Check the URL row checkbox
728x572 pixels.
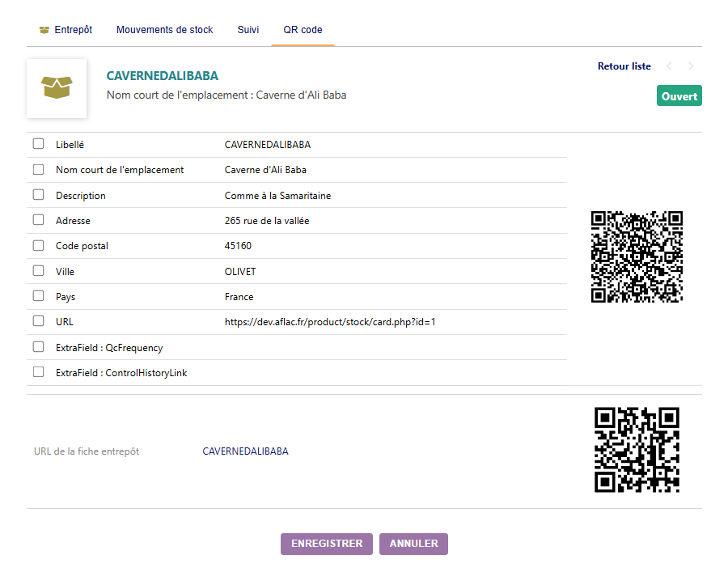tap(36, 320)
